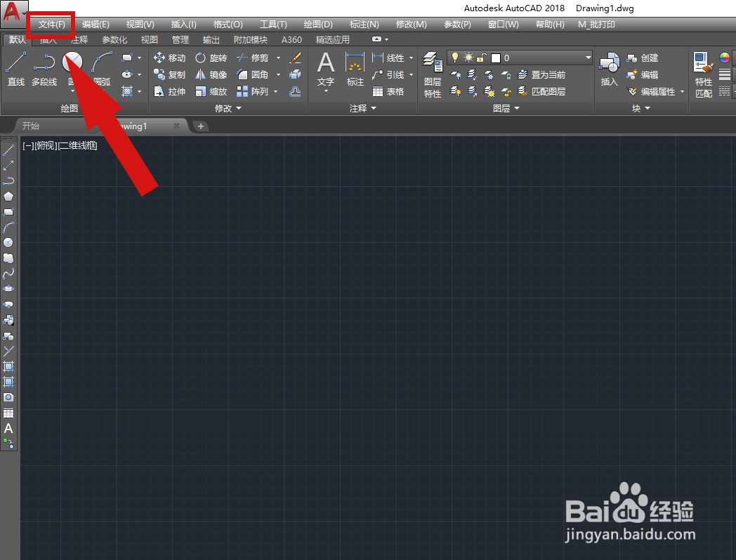Click the [-] viewport control label
Screen dimensions: 736x560
[28, 145]
